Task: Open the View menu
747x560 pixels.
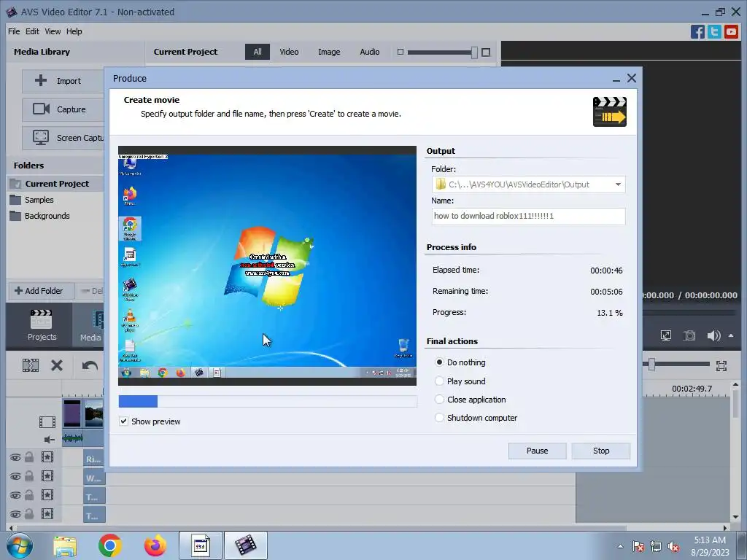Action: (x=53, y=31)
